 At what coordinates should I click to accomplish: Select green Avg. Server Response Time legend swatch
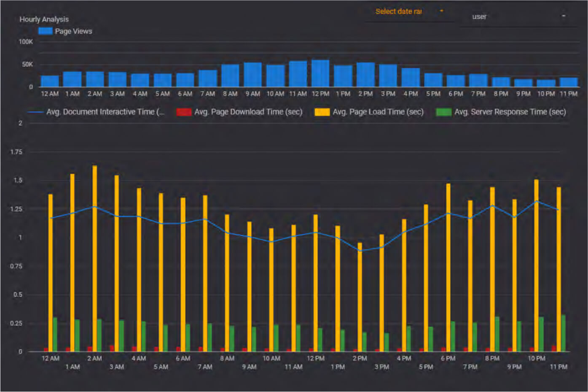[443, 112]
